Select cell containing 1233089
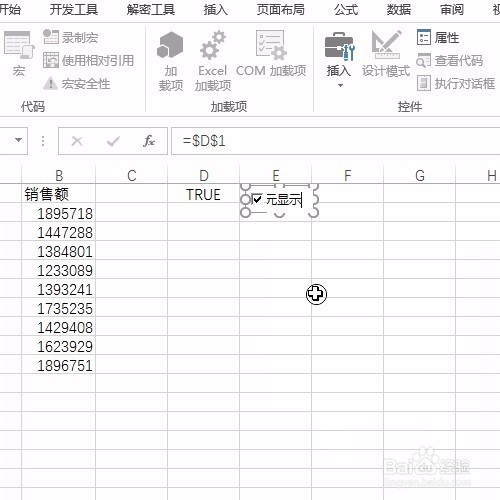The image size is (500, 500). pyautogui.click(x=59, y=270)
